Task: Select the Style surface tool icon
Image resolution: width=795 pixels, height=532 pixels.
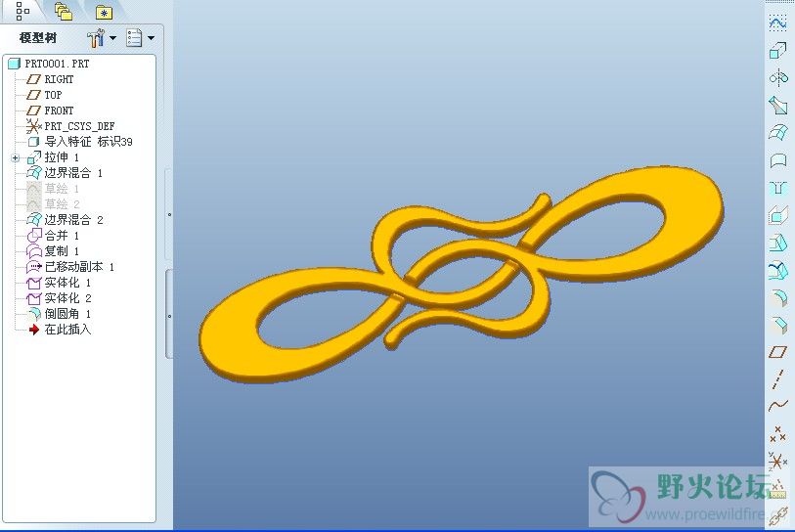Action: coord(777,22)
